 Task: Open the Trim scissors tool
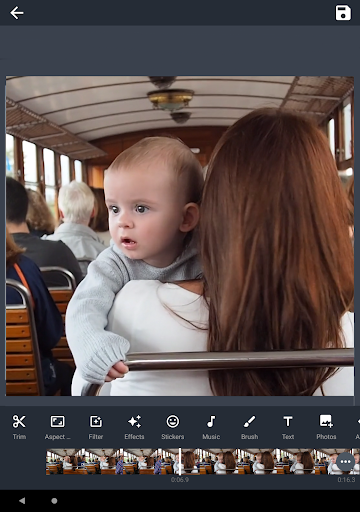[19, 427]
